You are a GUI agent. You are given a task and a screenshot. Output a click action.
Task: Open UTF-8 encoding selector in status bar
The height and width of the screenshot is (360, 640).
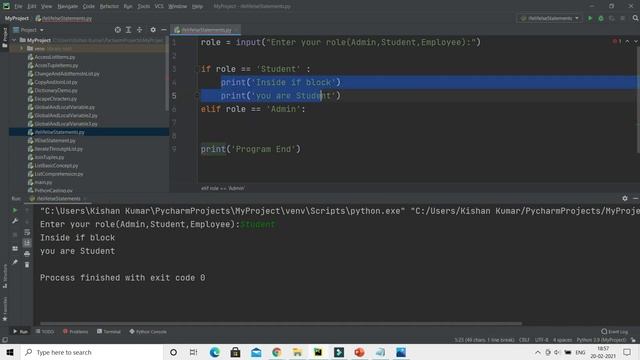[542, 340]
